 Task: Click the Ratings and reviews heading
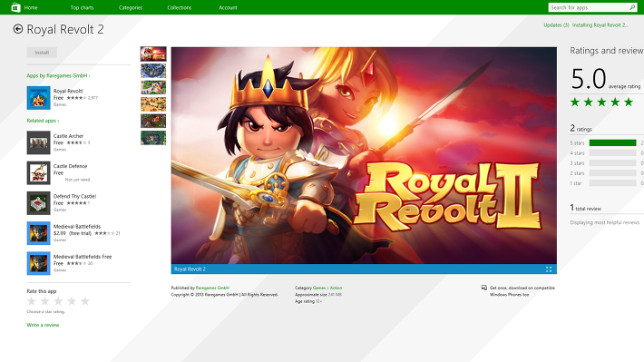click(x=607, y=51)
